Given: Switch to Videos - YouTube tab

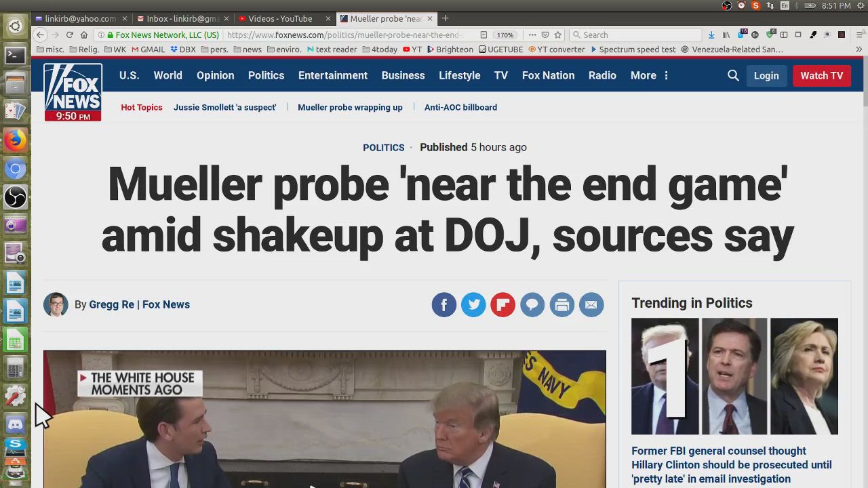Looking at the screenshot, I should [280, 18].
